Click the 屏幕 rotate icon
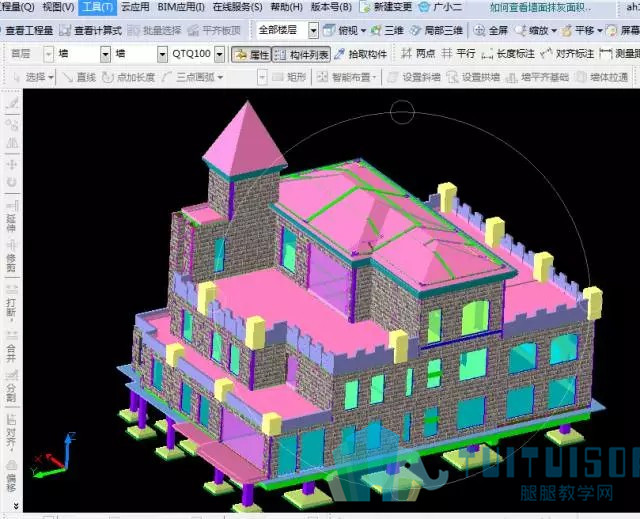The image size is (640, 519). [x=611, y=30]
